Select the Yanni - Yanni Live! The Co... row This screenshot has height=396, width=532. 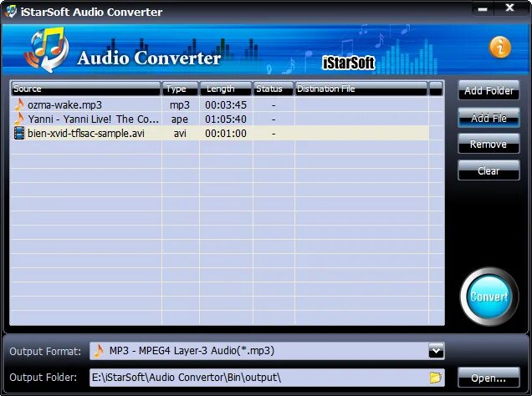[220, 119]
